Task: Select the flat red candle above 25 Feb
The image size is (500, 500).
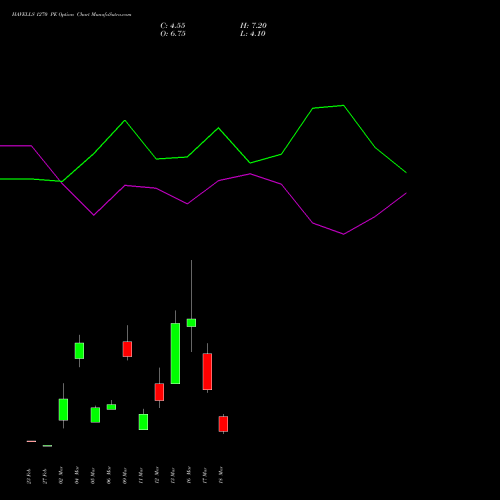Action: (x=31, y=441)
